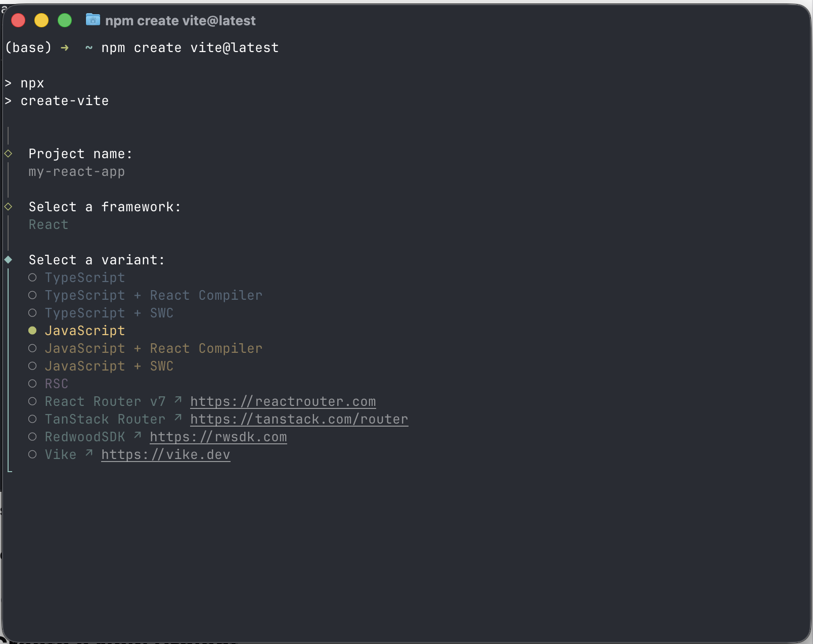
Task: Click the external-link arrow beside React Router v7
Action: point(177,400)
